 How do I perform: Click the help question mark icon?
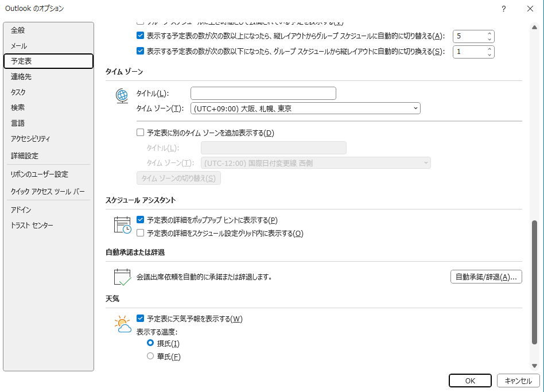pos(503,9)
